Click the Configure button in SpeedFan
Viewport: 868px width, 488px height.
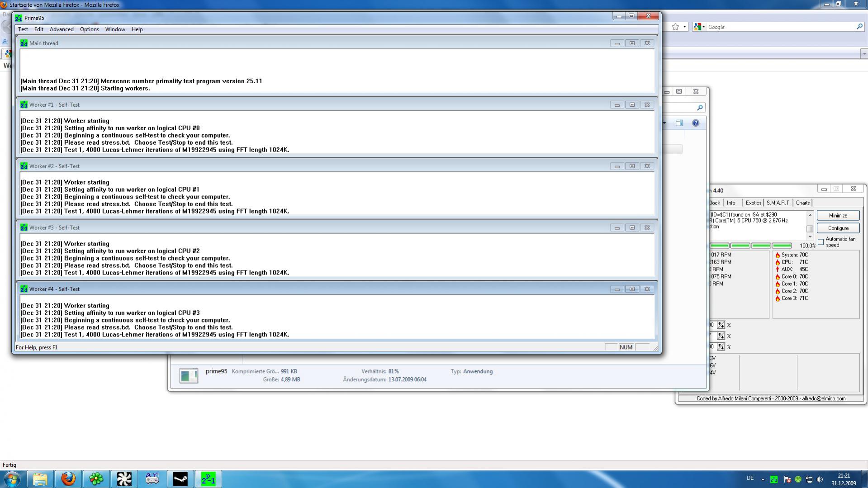838,228
